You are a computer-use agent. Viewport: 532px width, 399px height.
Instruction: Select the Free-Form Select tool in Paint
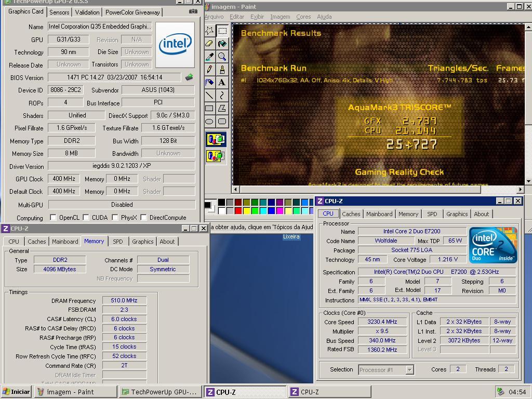(x=210, y=31)
